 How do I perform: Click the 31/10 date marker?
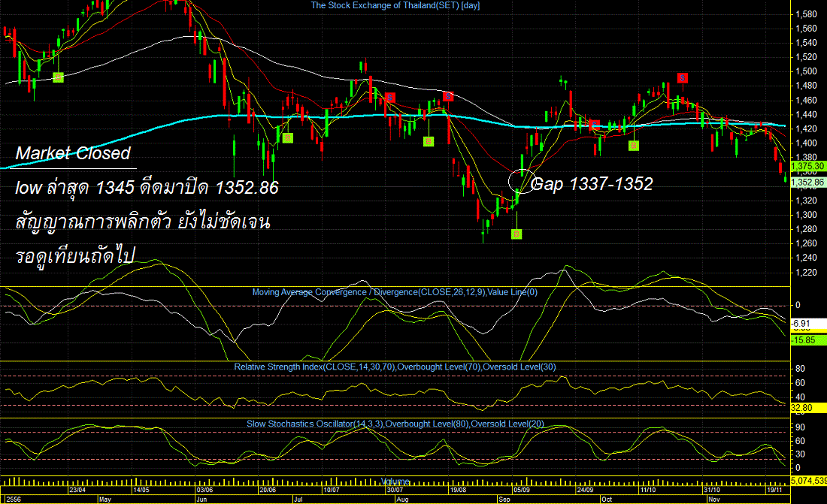point(711,490)
